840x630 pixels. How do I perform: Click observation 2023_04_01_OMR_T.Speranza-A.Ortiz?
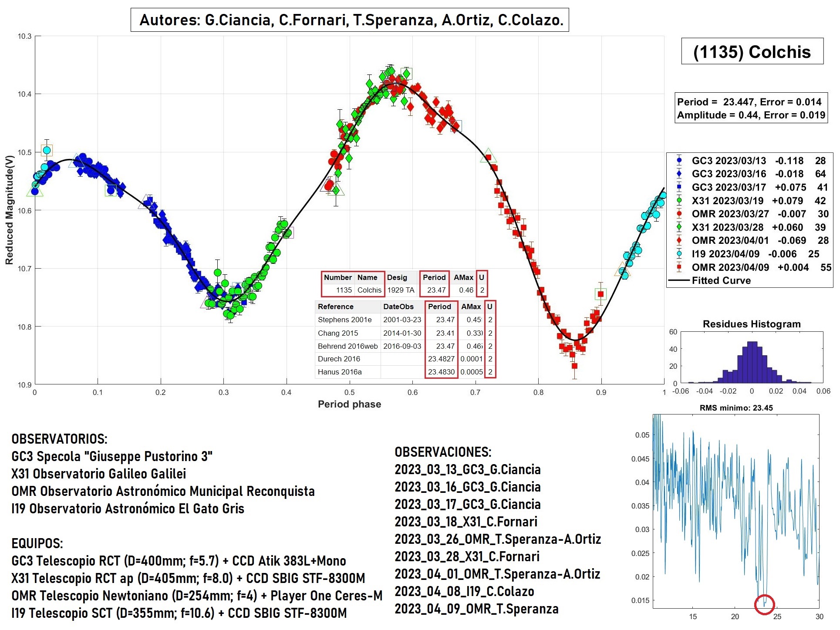pos(497,574)
